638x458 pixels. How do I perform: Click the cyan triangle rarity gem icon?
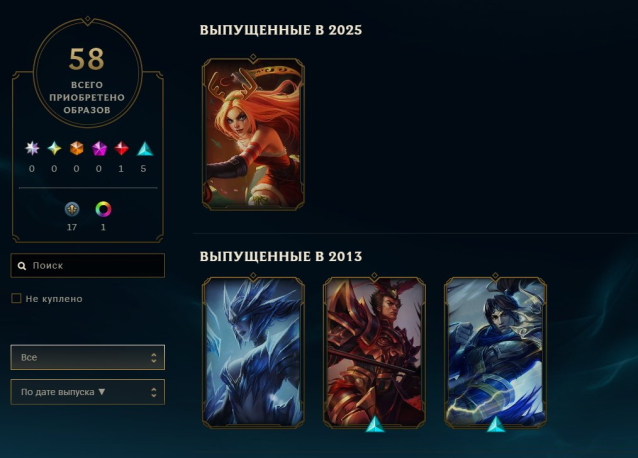coord(144,148)
